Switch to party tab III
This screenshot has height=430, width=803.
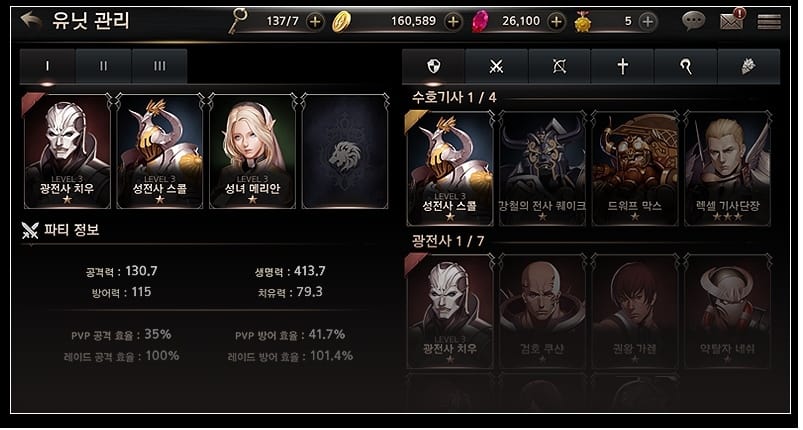tap(159, 66)
